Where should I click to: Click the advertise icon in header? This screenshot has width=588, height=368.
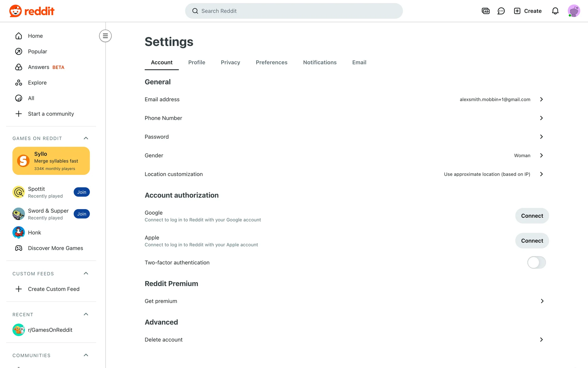coord(485,11)
